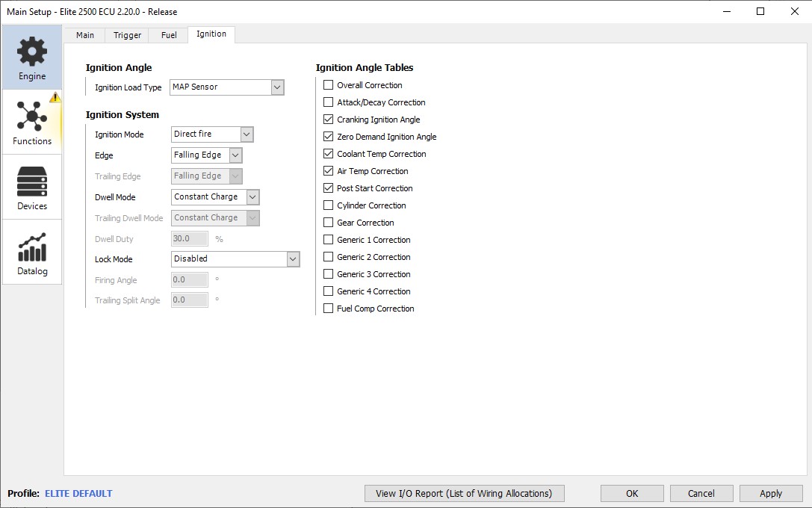Minimize the Main Setup window
Image resolution: width=812 pixels, height=508 pixels.
coord(727,11)
